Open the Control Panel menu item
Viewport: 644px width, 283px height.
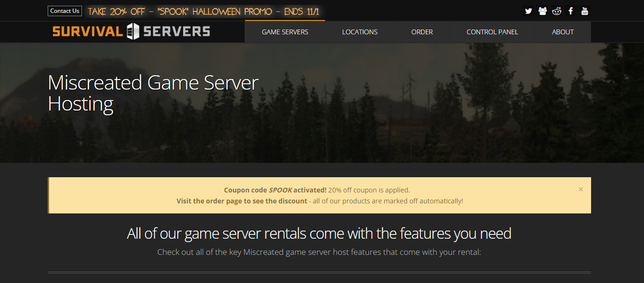(492, 32)
